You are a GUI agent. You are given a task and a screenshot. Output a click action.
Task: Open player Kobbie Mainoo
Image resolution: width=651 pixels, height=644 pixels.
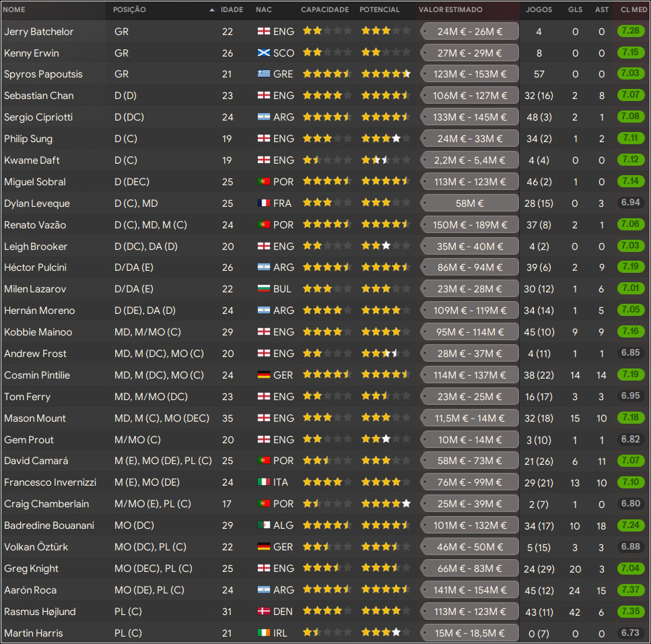(38, 332)
